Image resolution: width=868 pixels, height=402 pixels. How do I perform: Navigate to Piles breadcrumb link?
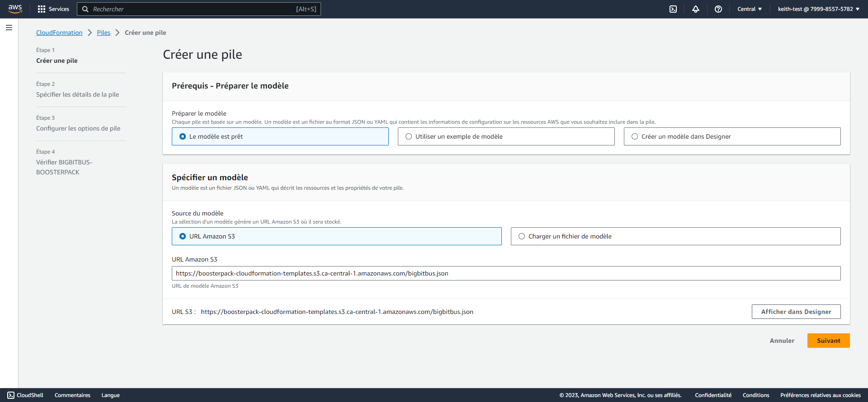(104, 33)
